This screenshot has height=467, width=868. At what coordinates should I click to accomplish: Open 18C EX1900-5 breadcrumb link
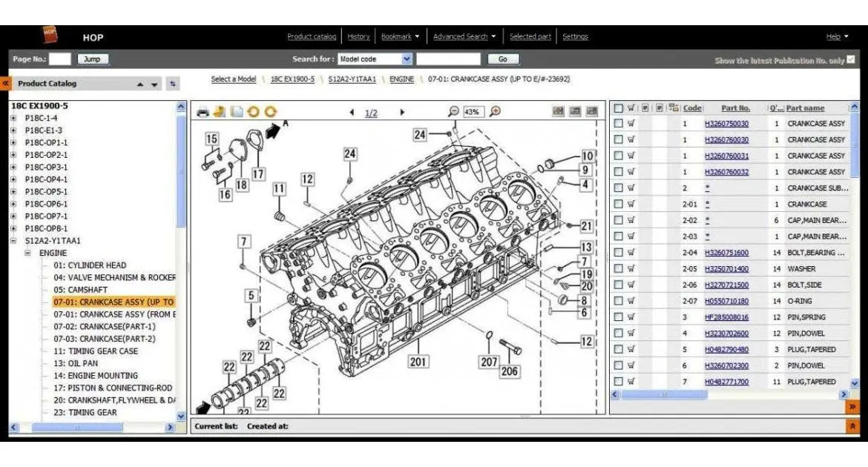point(292,79)
